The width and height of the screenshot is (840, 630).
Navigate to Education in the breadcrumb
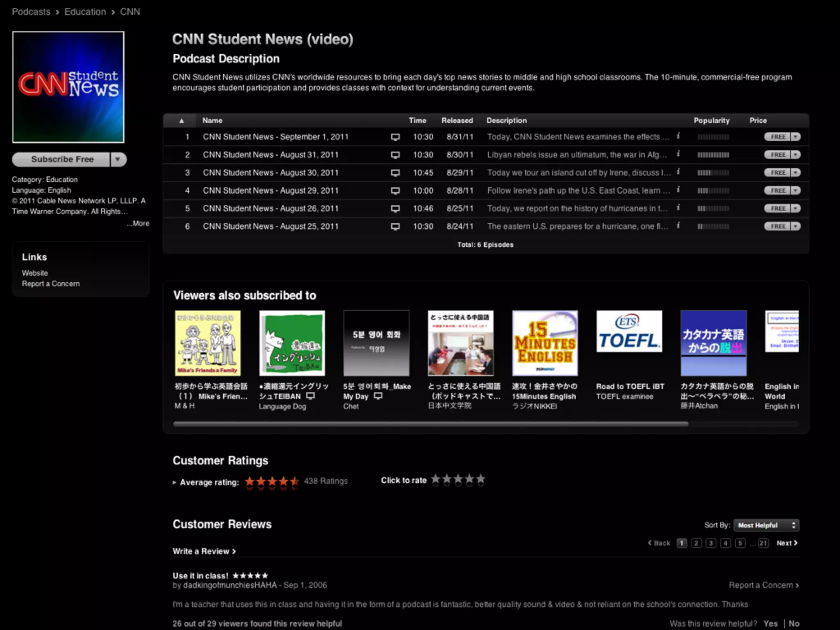click(x=85, y=12)
